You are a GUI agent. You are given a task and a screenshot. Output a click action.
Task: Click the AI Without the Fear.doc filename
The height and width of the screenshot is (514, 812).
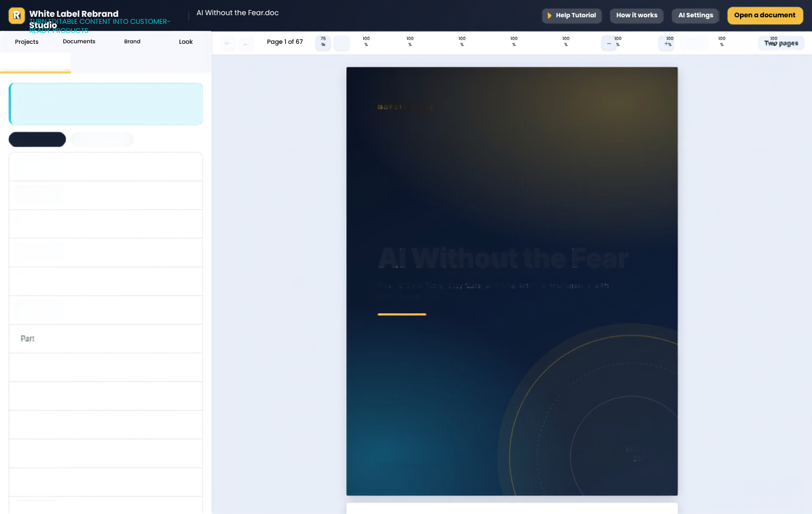238,13
